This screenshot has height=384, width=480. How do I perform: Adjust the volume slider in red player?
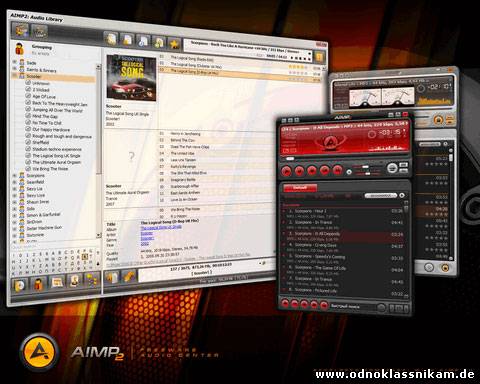pos(362,167)
